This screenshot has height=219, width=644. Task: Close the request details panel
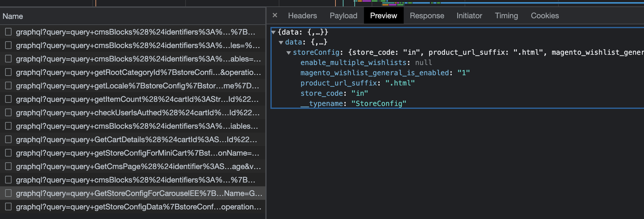(275, 15)
